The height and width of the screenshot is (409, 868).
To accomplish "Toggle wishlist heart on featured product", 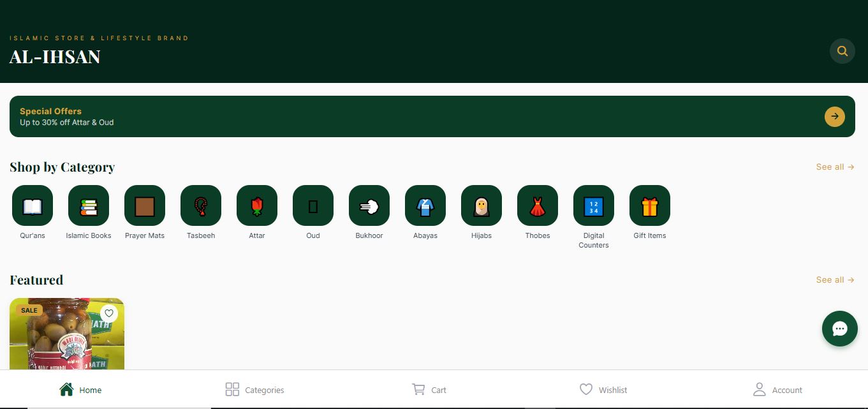I will click(109, 313).
